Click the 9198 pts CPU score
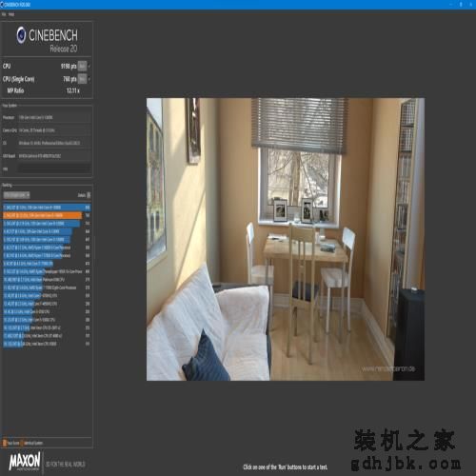 coord(69,66)
